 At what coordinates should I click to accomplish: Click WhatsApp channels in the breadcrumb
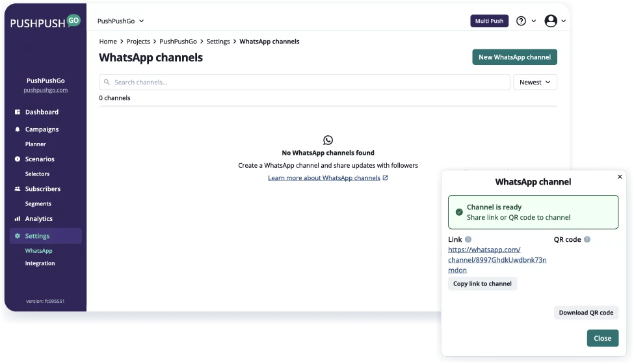point(269,42)
